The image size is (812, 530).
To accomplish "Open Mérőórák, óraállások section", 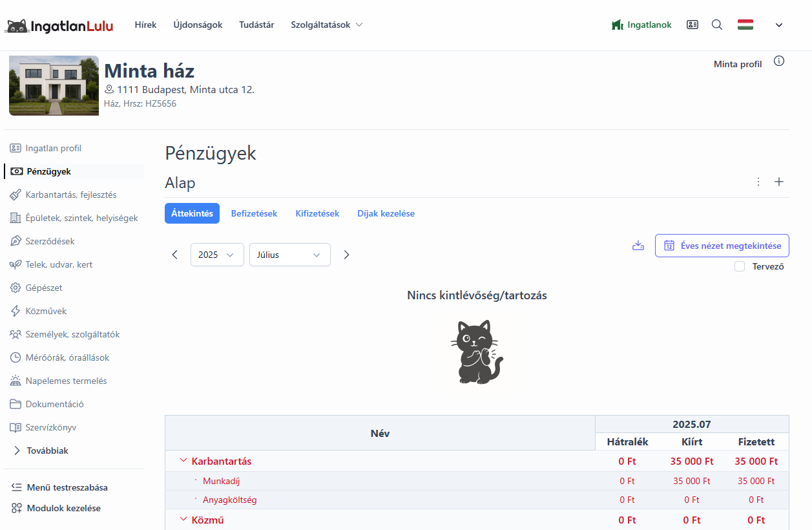I will (x=59, y=357).
